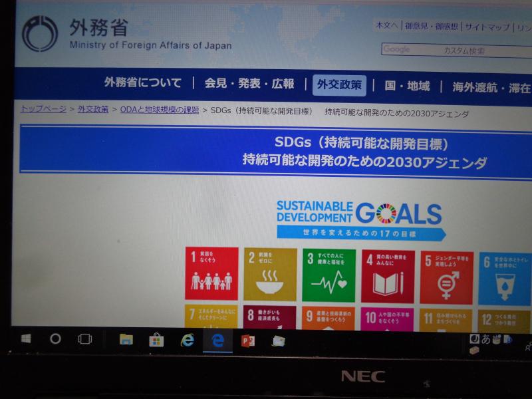Select the highlighted 外交政策 navigation tab
Screen dimensions: 532x399
tap(339, 85)
